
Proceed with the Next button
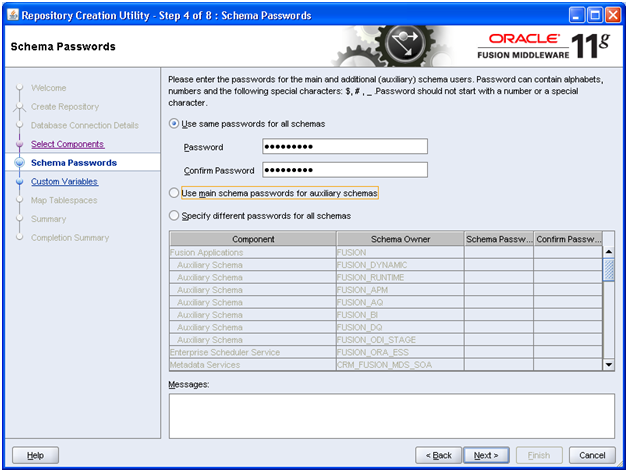point(486,456)
